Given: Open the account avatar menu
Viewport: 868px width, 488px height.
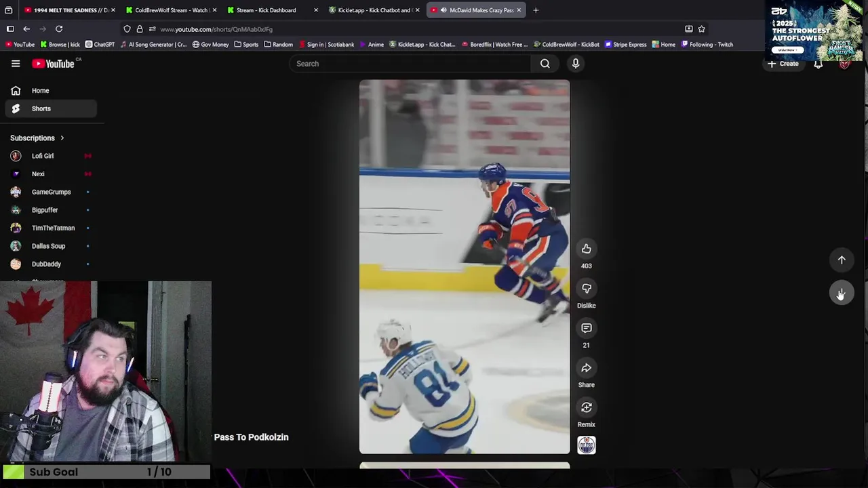Looking at the screenshot, I should (844, 64).
